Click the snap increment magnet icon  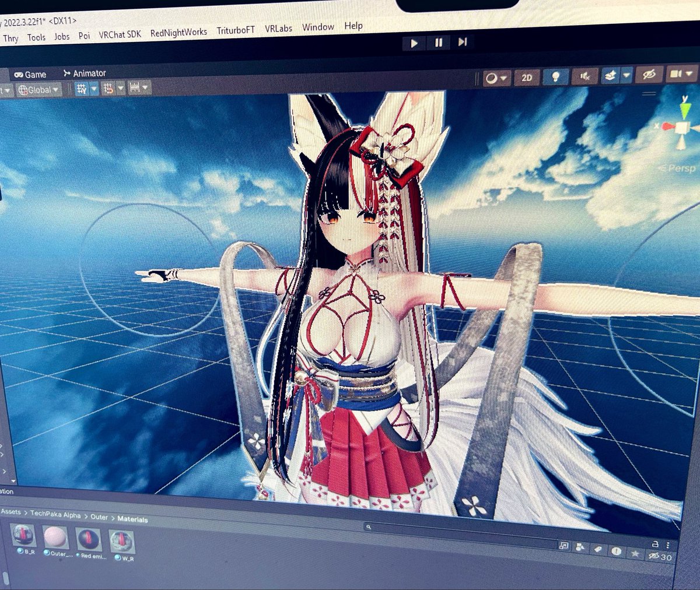coord(108,88)
